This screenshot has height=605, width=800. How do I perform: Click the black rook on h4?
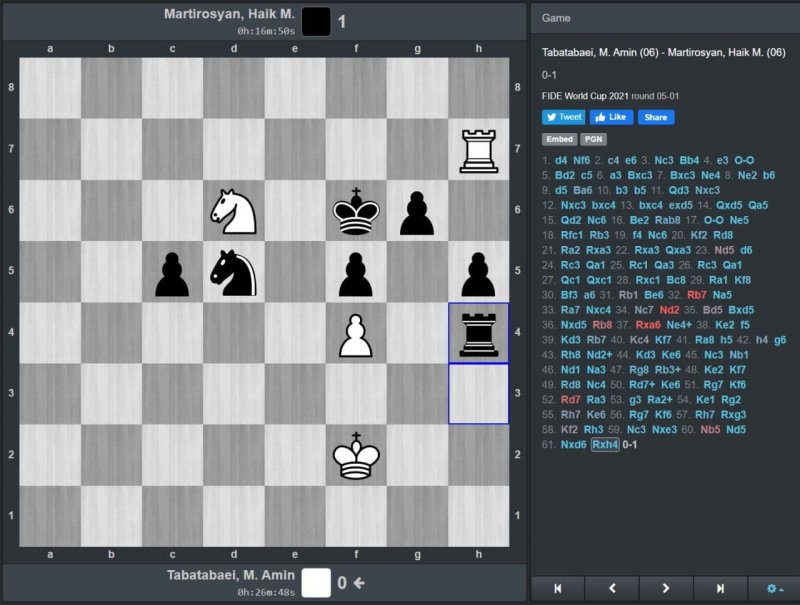point(478,333)
